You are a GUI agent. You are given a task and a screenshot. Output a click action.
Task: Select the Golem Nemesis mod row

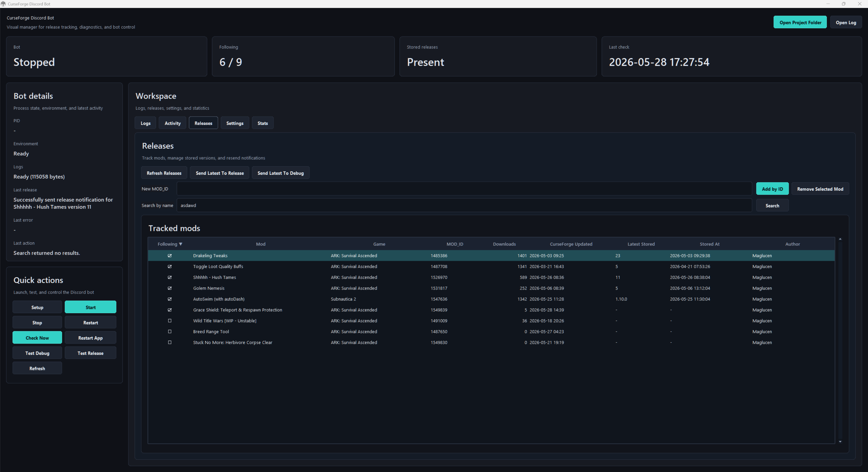point(491,288)
